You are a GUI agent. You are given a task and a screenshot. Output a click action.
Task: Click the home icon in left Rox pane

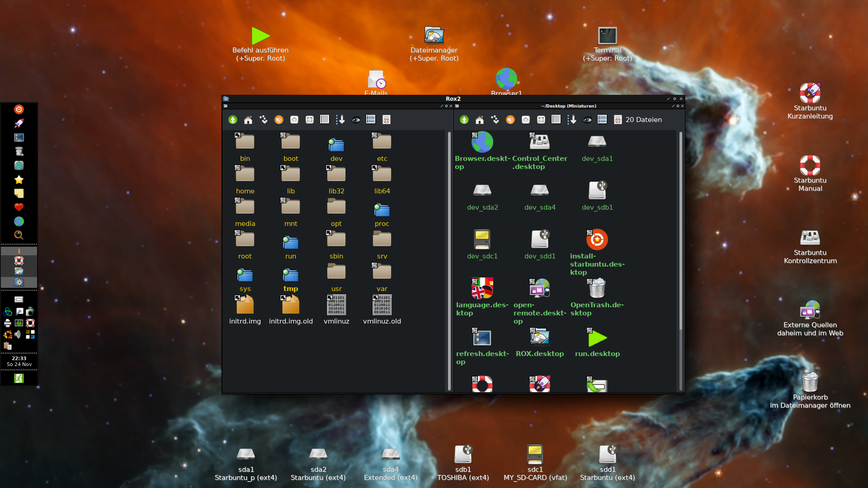248,120
